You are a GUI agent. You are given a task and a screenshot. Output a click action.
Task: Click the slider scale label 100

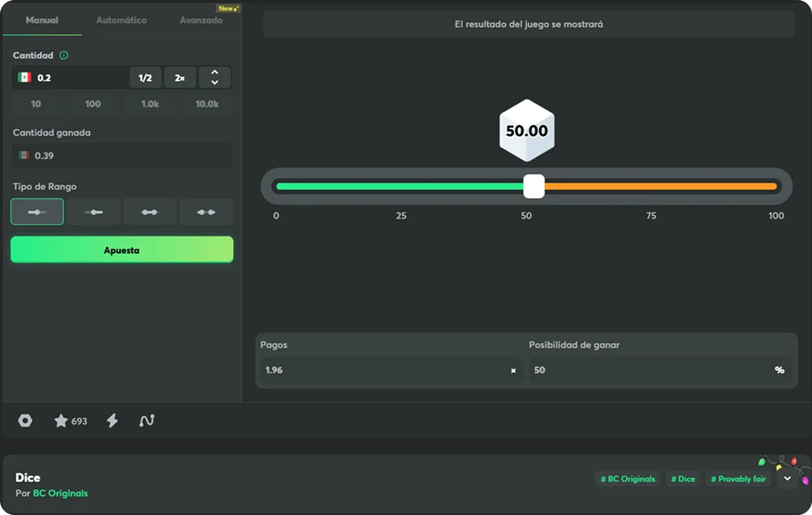pos(775,215)
